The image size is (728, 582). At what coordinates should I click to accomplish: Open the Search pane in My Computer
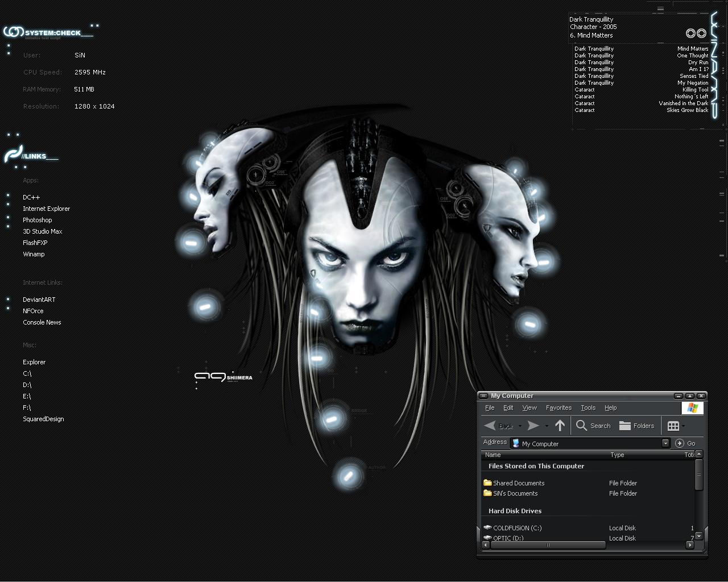pos(593,425)
